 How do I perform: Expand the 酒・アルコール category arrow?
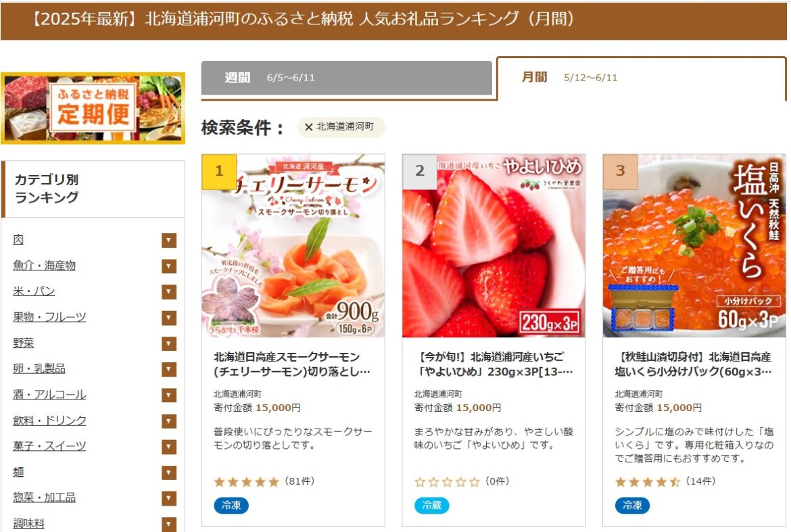169,395
